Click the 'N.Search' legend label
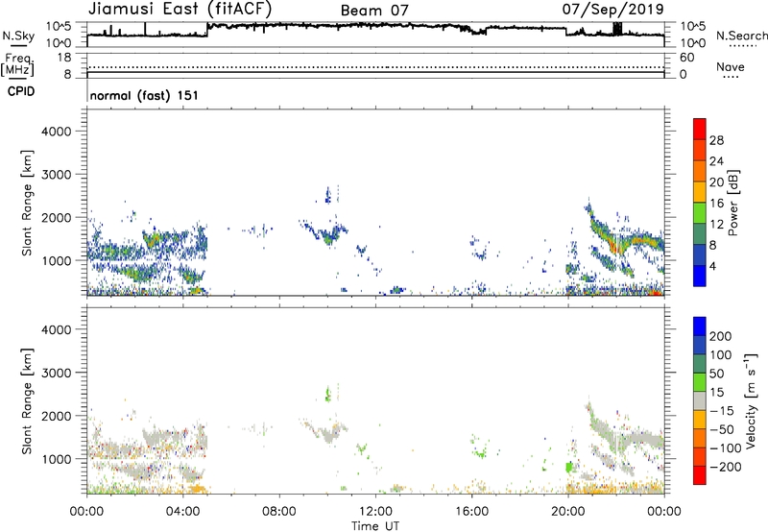The height and width of the screenshot is (532, 768). pos(741,36)
